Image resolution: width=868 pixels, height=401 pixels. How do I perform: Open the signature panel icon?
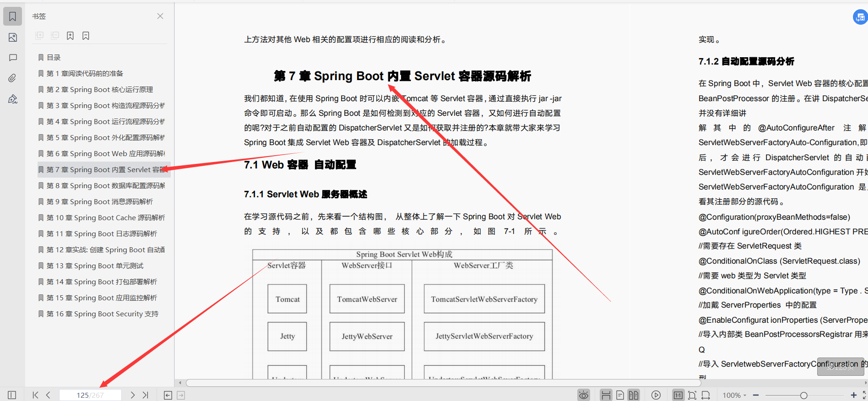[x=12, y=99]
